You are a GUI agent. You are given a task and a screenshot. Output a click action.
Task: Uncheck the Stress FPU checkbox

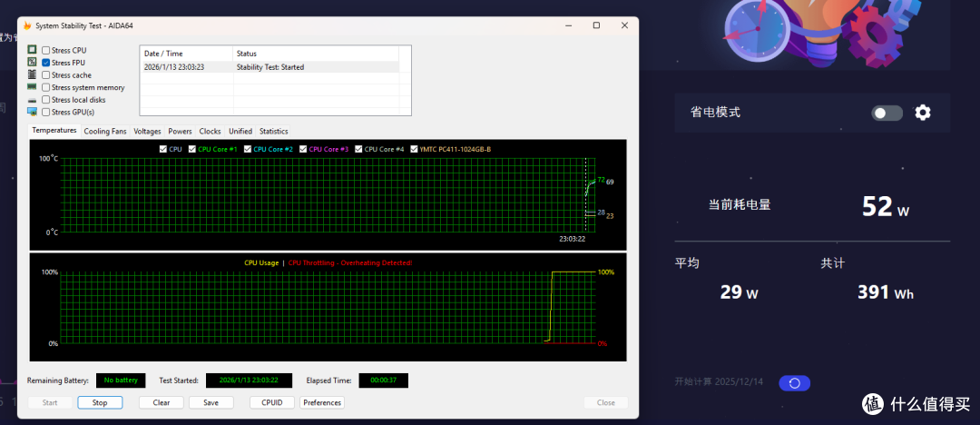click(45, 63)
